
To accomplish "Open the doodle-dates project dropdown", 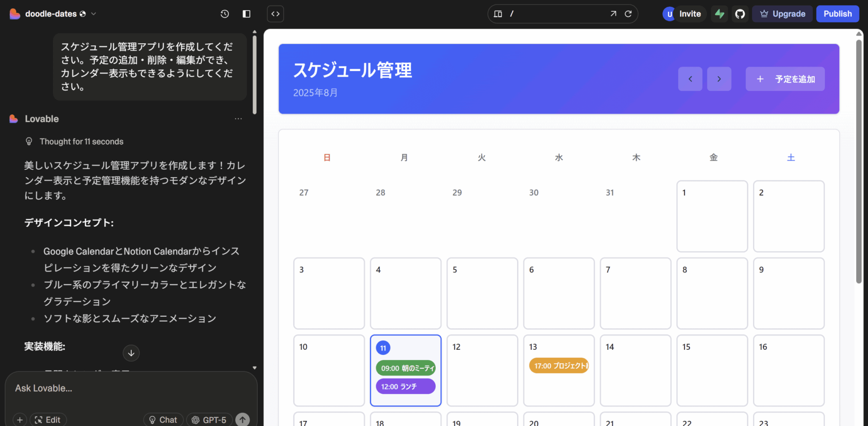I will pyautogui.click(x=94, y=14).
